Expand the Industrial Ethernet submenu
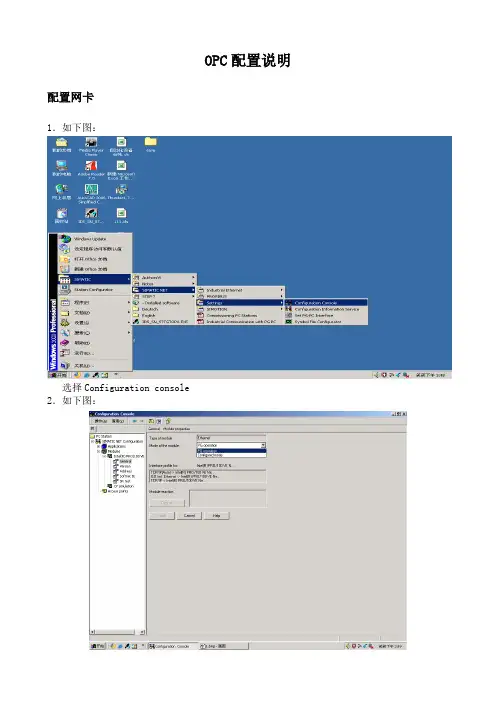 [x=240, y=290]
